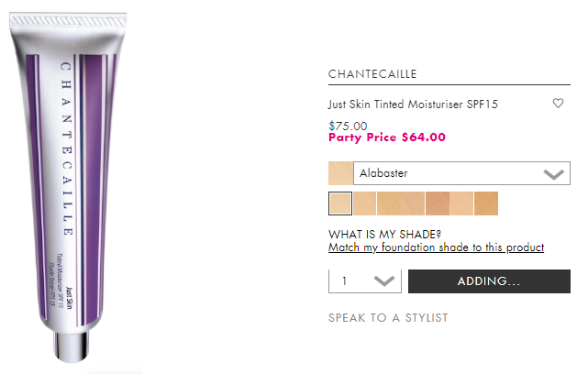Click the original $75.00 price

point(348,126)
